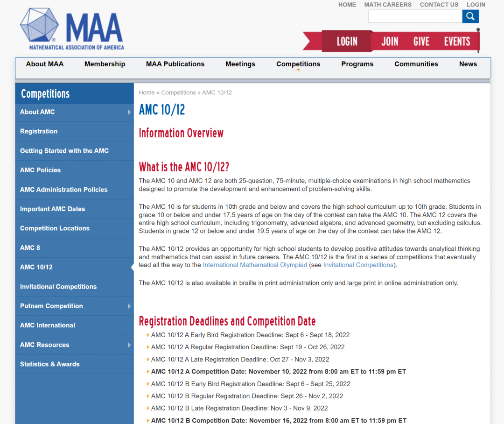Screen dimensions: 504x424
Task: Open the Membership menu
Action: coord(105,64)
